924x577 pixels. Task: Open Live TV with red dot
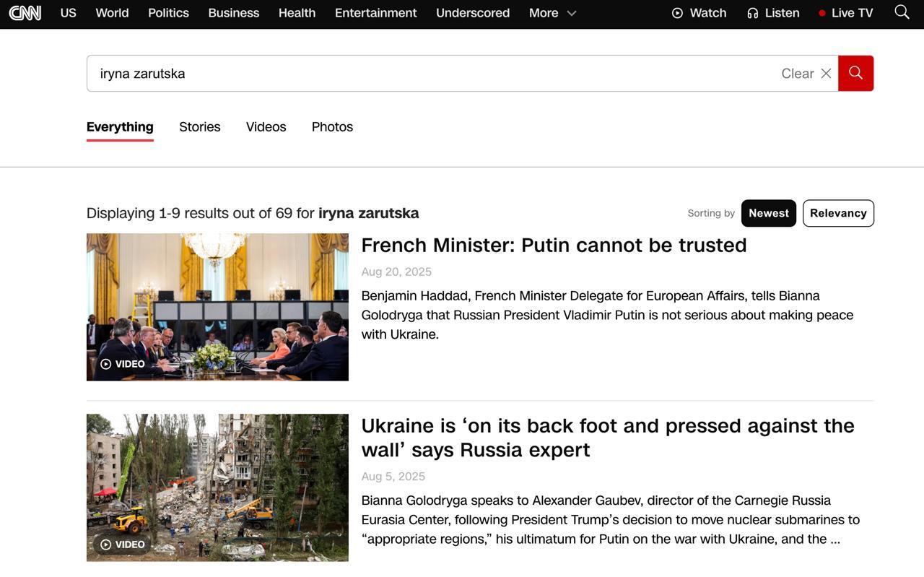point(845,13)
